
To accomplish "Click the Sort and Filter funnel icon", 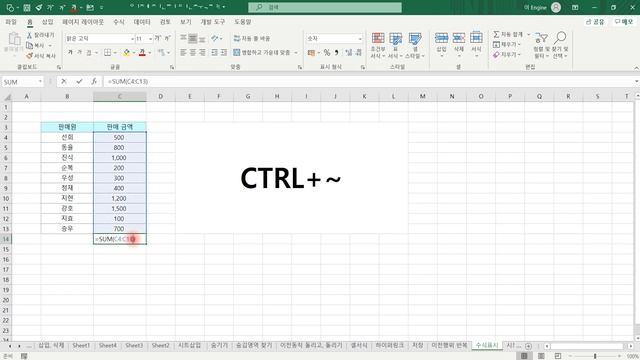I will click(x=541, y=38).
